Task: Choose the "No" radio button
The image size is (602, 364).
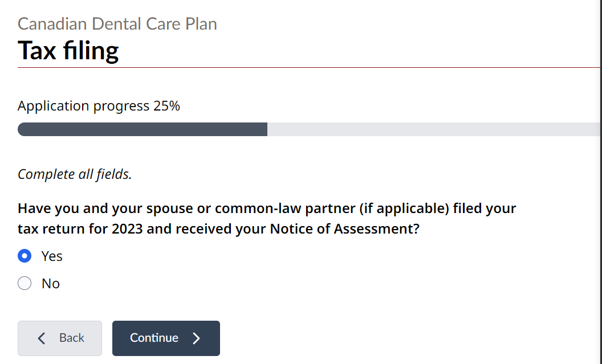Action: click(25, 283)
